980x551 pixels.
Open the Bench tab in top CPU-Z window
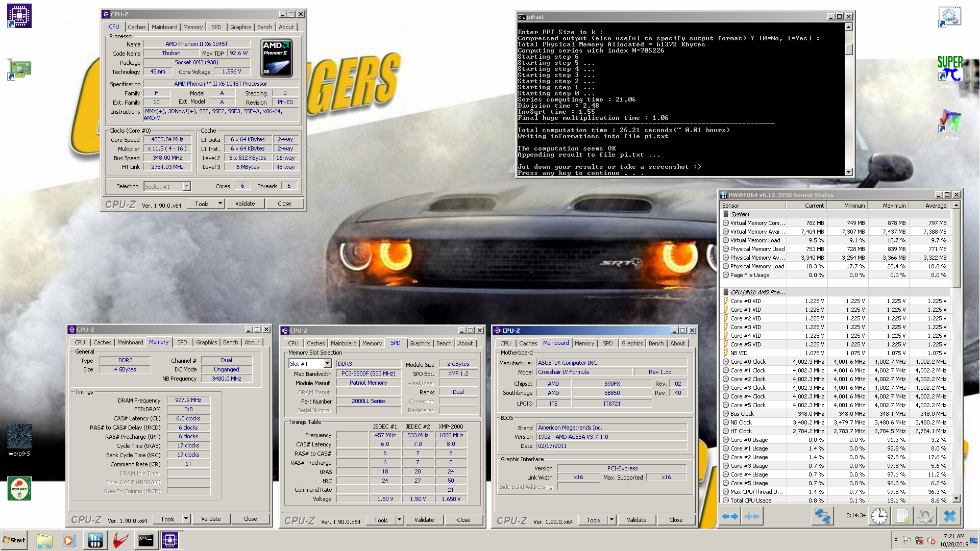[x=264, y=27]
